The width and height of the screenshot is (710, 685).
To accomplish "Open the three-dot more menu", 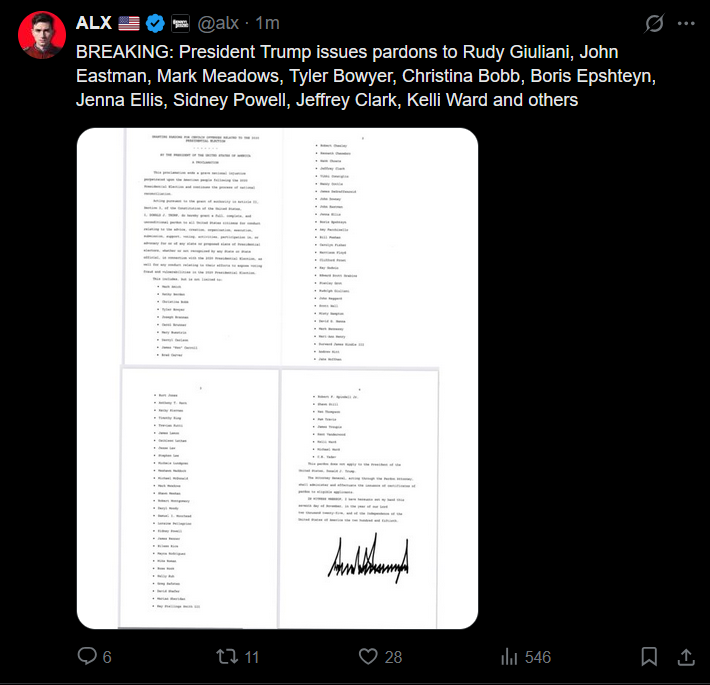I will pyautogui.click(x=686, y=23).
